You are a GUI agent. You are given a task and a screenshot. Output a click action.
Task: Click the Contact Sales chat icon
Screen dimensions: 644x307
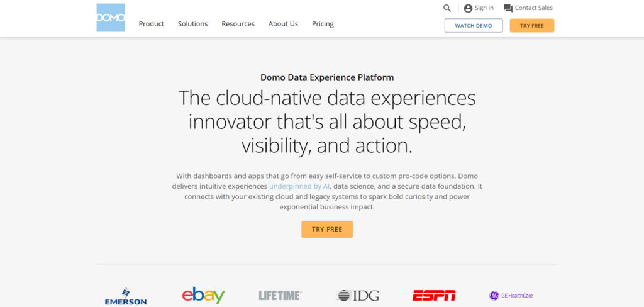click(x=508, y=8)
